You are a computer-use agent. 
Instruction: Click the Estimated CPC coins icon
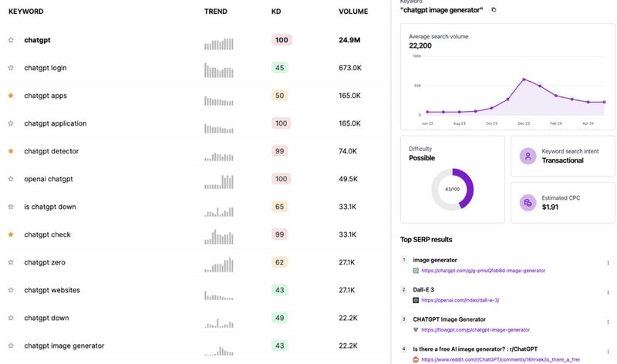pos(528,203)
